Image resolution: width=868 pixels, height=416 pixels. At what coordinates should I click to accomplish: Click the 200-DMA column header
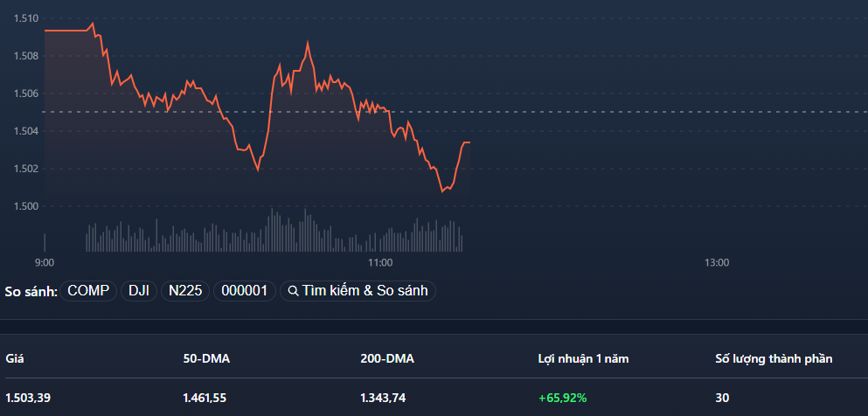tap(387, 358)
